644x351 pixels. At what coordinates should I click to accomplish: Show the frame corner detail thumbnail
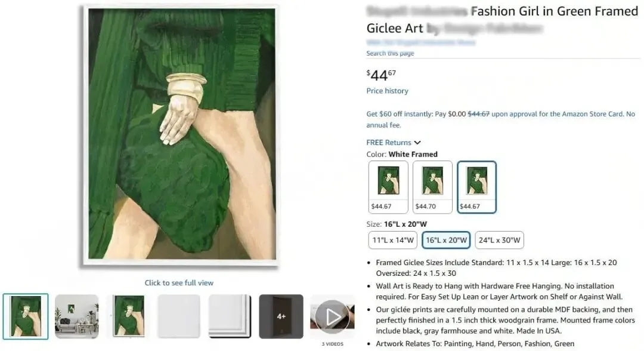tap(230, 316)
